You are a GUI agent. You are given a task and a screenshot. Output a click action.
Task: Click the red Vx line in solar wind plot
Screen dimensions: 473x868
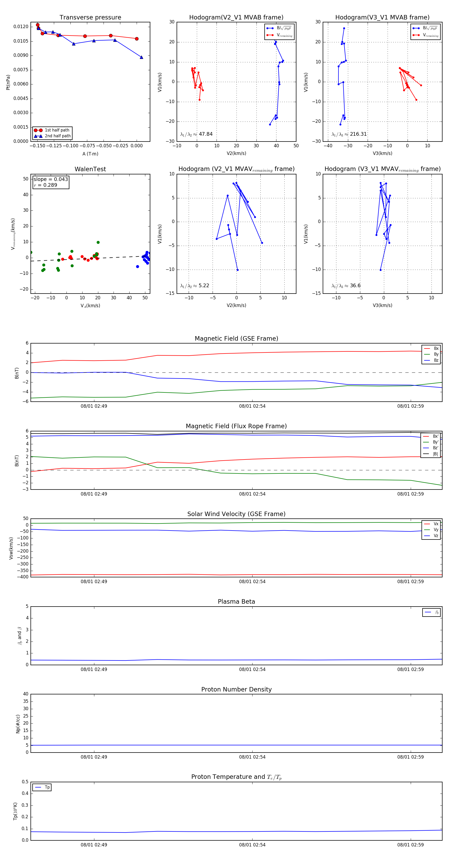(236, 574)
